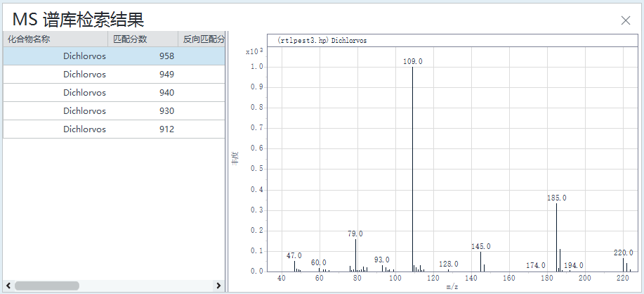Click the 145.0 peak label
This screenshot has width=644, height=294.
tap(481, 246)
